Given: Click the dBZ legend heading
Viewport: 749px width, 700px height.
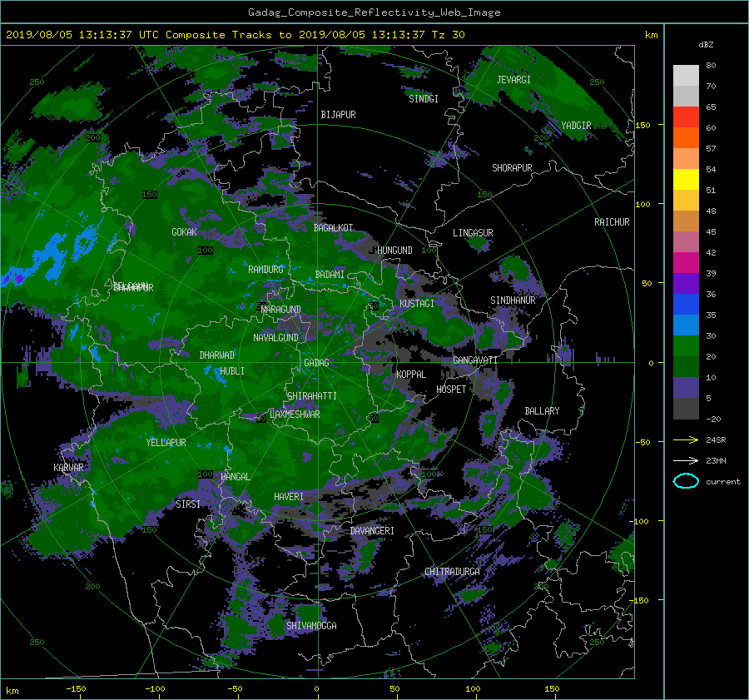Looking at the screenshot, I should coord(706,44).
